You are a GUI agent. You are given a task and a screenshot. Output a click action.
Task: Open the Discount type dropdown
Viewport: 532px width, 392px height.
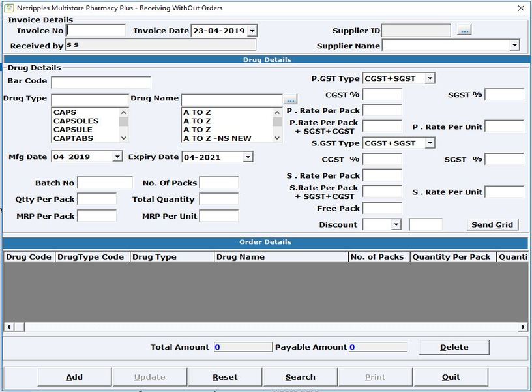click(396, 224)
